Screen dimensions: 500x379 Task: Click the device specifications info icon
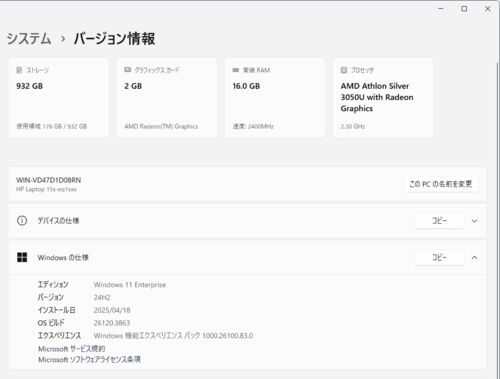[22, 221]
